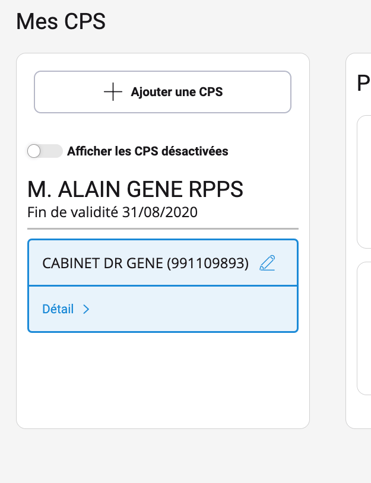The image size is (371, 483).
Task: Click the plus icon beside Ajouter une CPS
Action: (113, 92)
